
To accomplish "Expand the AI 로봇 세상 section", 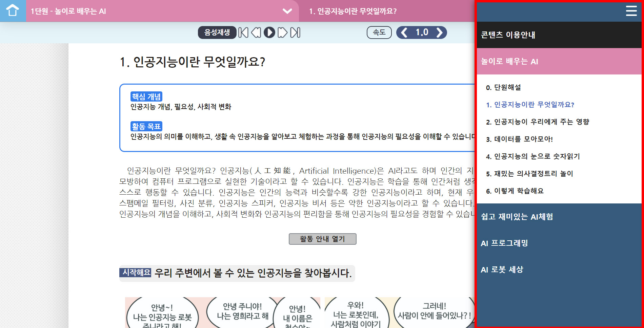I will tap(559, 269).
